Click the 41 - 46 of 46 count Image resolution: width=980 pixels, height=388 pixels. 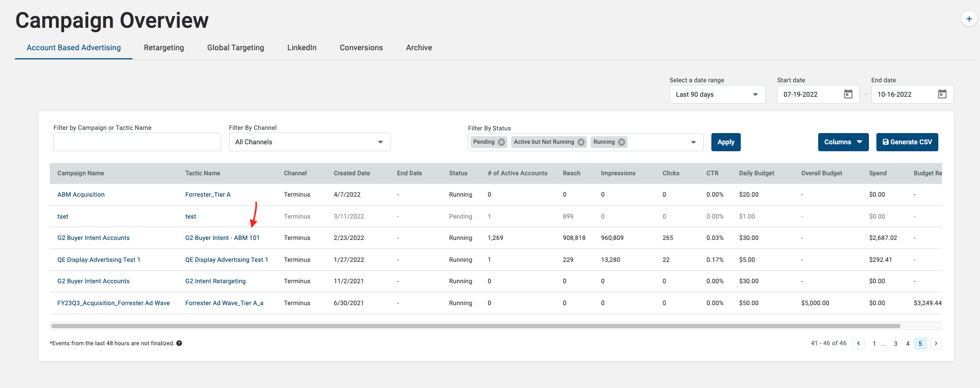pos(828,343)
